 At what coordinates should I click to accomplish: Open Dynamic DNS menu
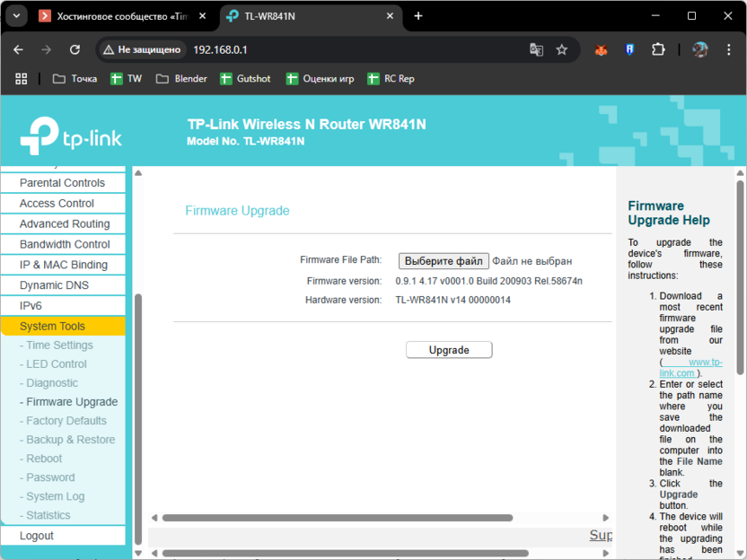point(63,285)
